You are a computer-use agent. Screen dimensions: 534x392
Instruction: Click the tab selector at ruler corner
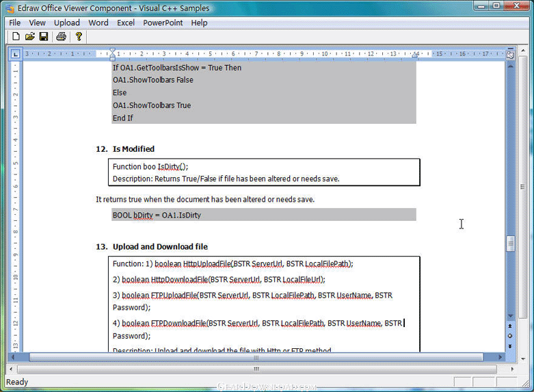click(x=15, y=54)
